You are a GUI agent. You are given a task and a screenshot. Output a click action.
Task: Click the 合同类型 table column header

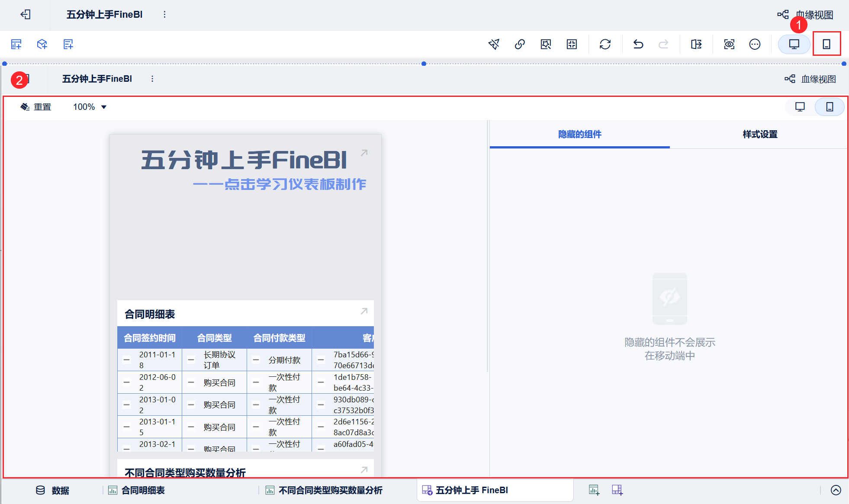coord(214,338)
